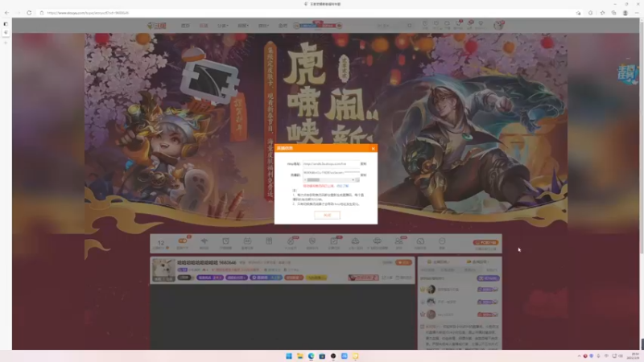Open the browser settings ellipsis menu

(x=637, y=13)
